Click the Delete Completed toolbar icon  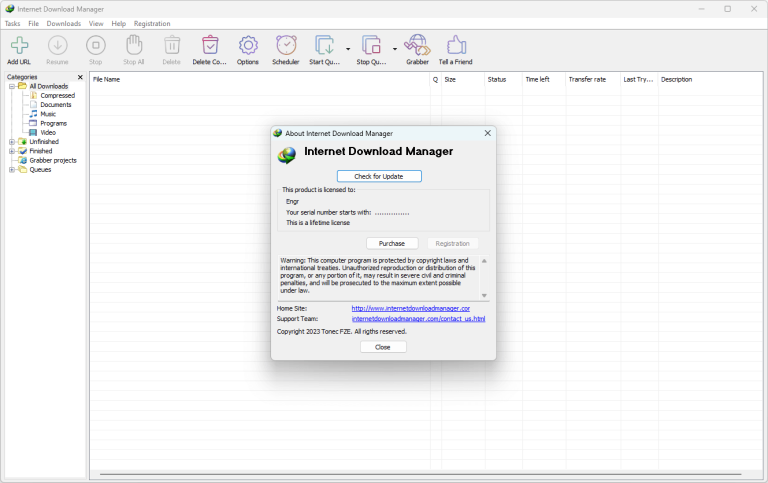point(210,46)
